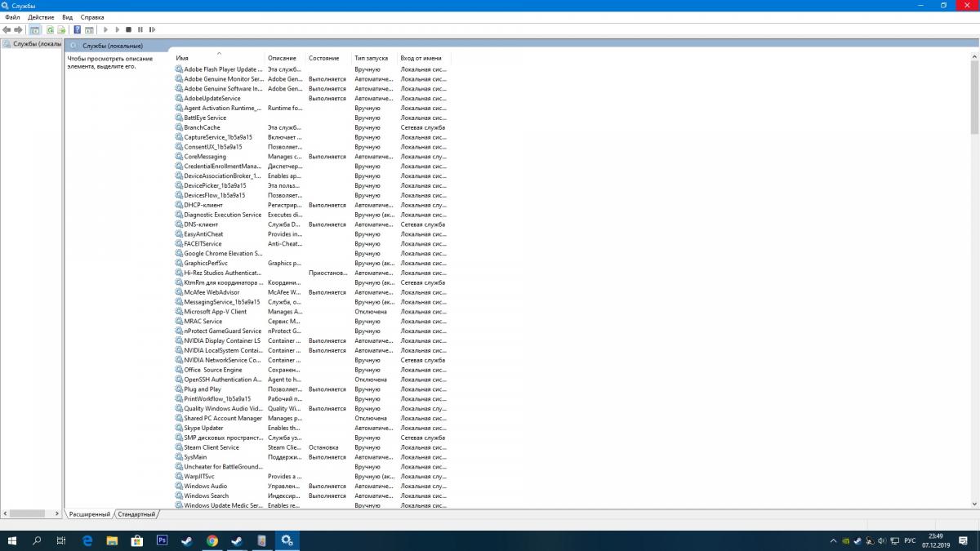The height and width of the screenshot is (551, 980).
Task: Open help with the blue question-mark icon
Action: click(78, 29)
